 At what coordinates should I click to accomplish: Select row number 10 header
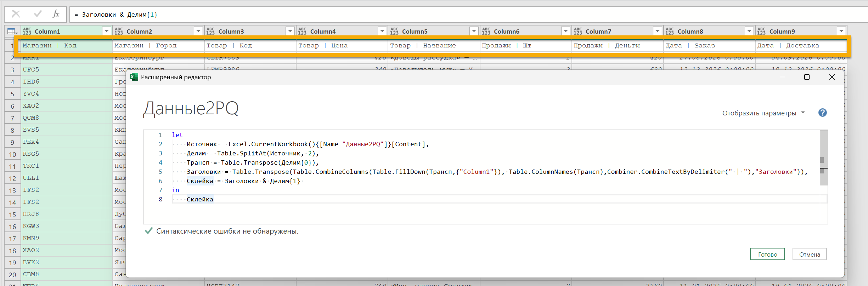(x=12, y=154)
